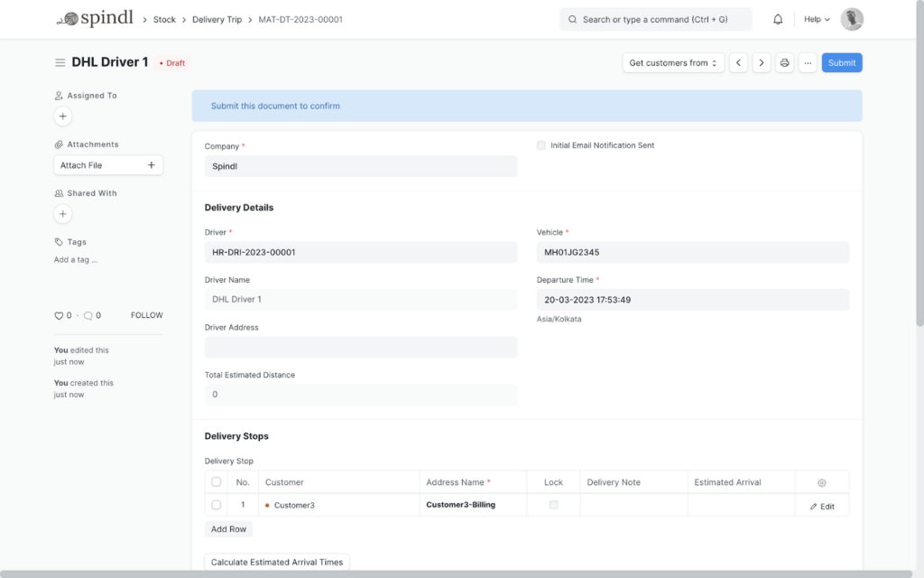Navigate to previous document using left arrow
The image size is (924, 578).
(739, 62)
